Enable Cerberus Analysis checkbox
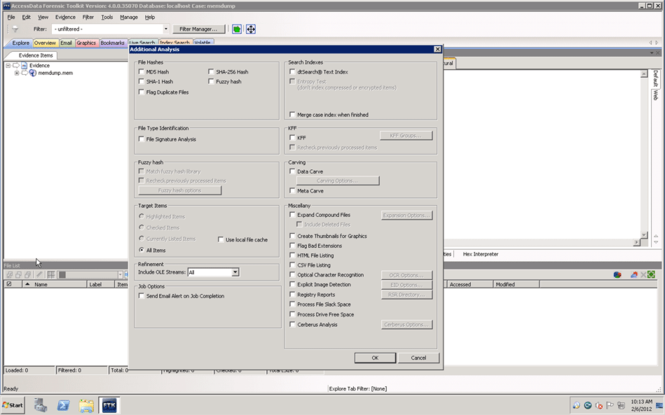Image resolution: width=665 pixels, height=415 pixels. point(292,324)
